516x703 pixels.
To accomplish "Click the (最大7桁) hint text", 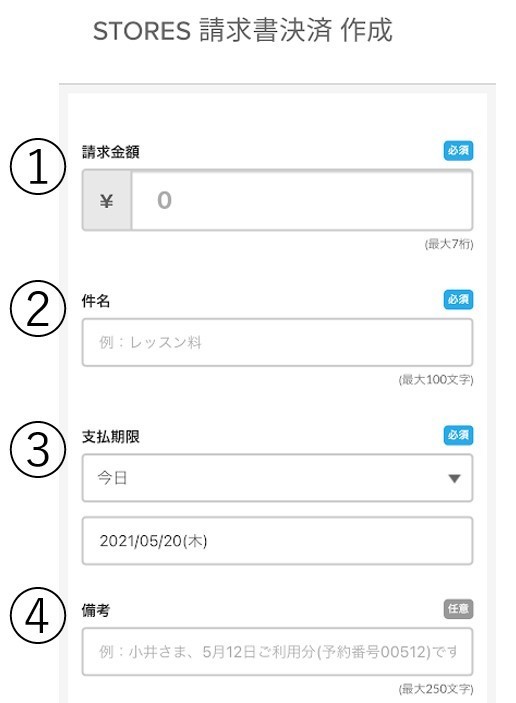I will point(449,244).
